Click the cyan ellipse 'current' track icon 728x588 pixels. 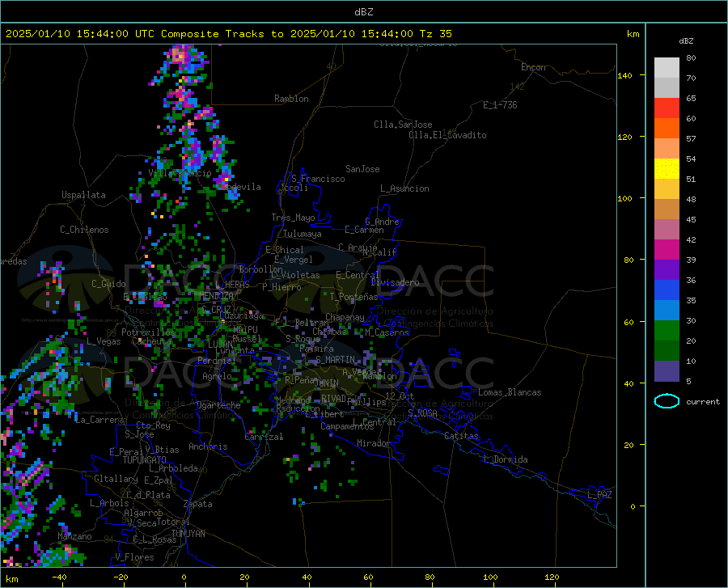click(x=667, y=401)
